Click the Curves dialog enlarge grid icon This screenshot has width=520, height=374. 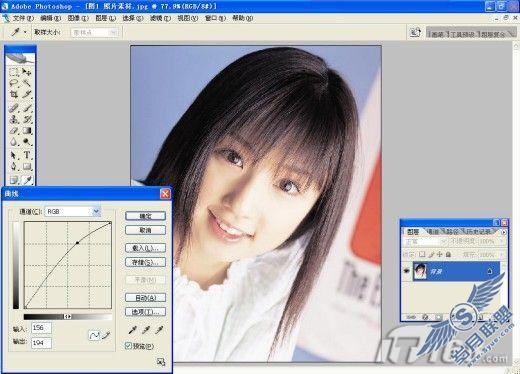(x=161, y=362)
